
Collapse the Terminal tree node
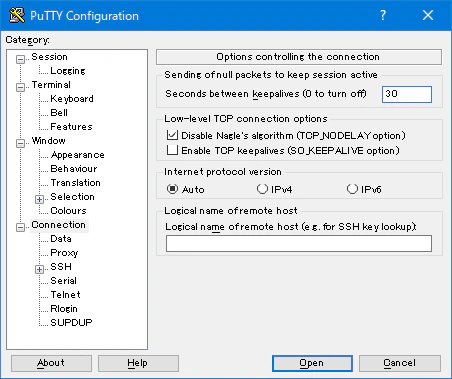click(x=21, y=87)
